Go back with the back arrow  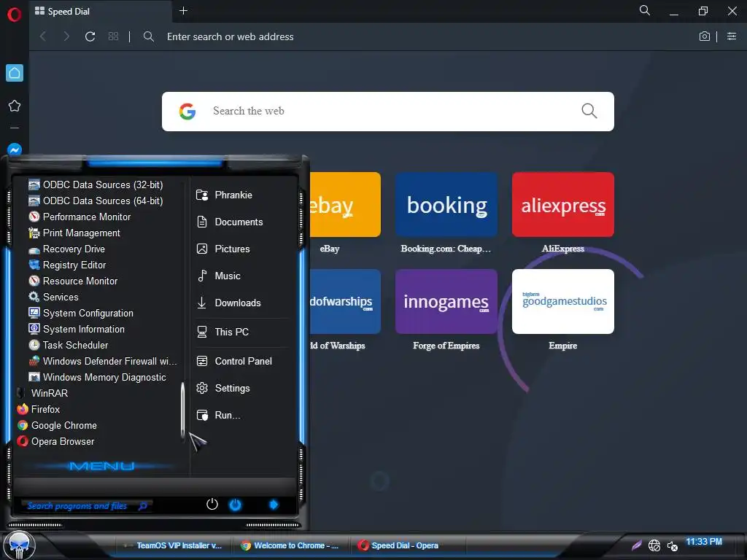(43, 36)
